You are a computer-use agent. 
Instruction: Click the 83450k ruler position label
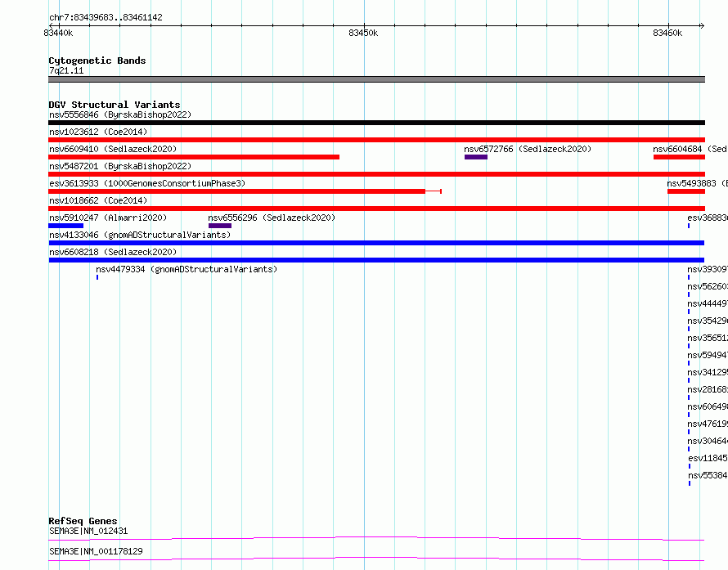[x=363, y=33]
